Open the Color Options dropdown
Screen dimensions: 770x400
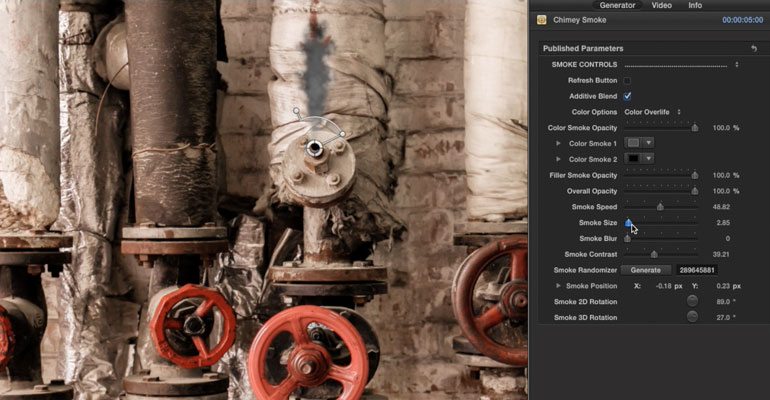[x=652, y=112]
